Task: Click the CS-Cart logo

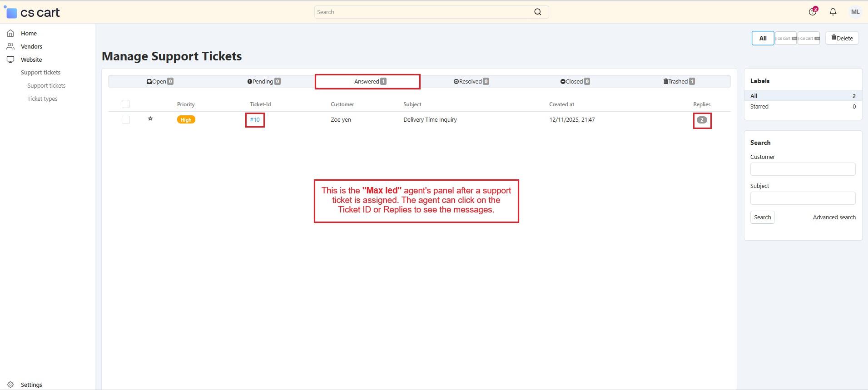Action: pyautogui.click(x=32, y=12)
